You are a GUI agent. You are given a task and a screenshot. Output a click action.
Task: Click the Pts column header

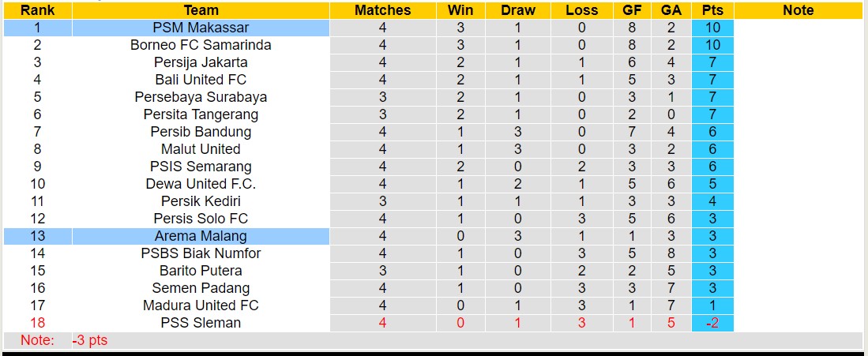(712, 10)
